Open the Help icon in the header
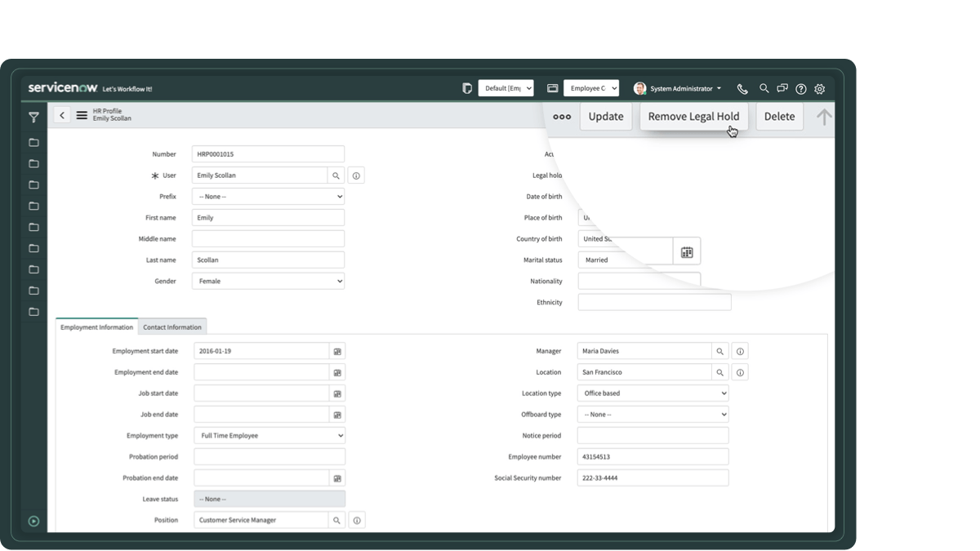Screen dimensions: 980x551 (x=800, y=88)
